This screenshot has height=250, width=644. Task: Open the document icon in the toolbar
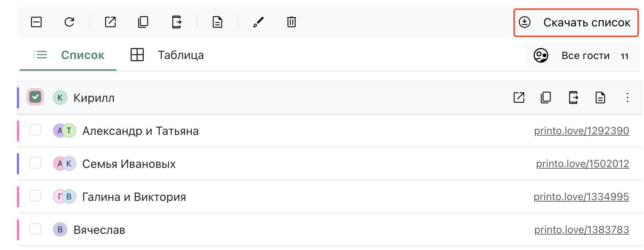coord(217,22)
